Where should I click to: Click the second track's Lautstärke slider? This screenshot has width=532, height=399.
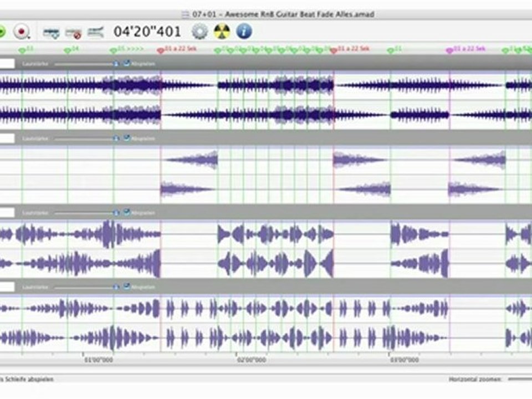pyautogui.click(x=87, y=139)
